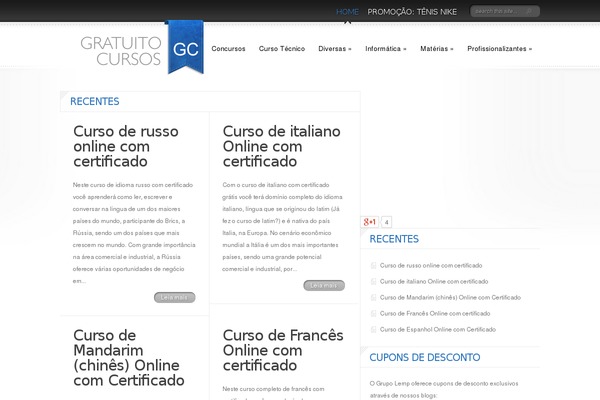
Task: Click the GC blue ribbon logo
Action: pyautogui.click(x=185, y=47)
